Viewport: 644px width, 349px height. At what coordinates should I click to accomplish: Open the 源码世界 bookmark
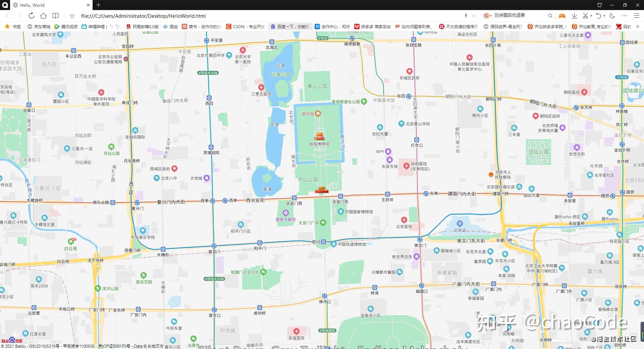coord(503,27)
